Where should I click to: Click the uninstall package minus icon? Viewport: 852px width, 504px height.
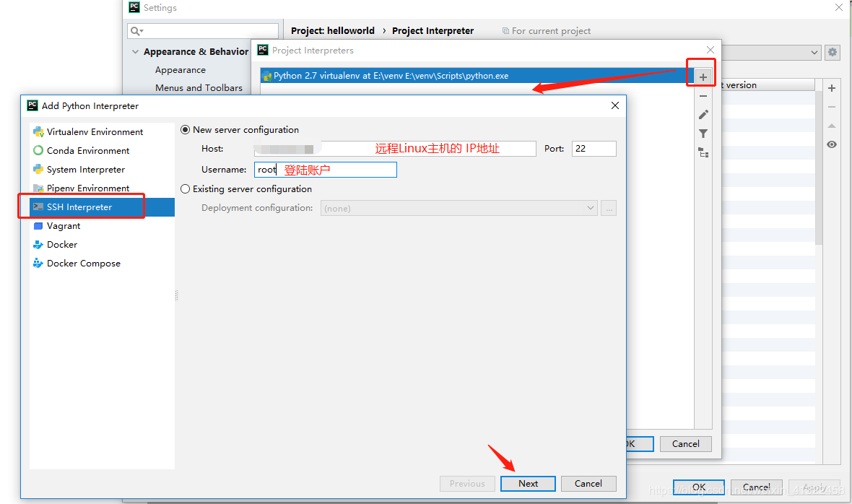pos(831,106)
